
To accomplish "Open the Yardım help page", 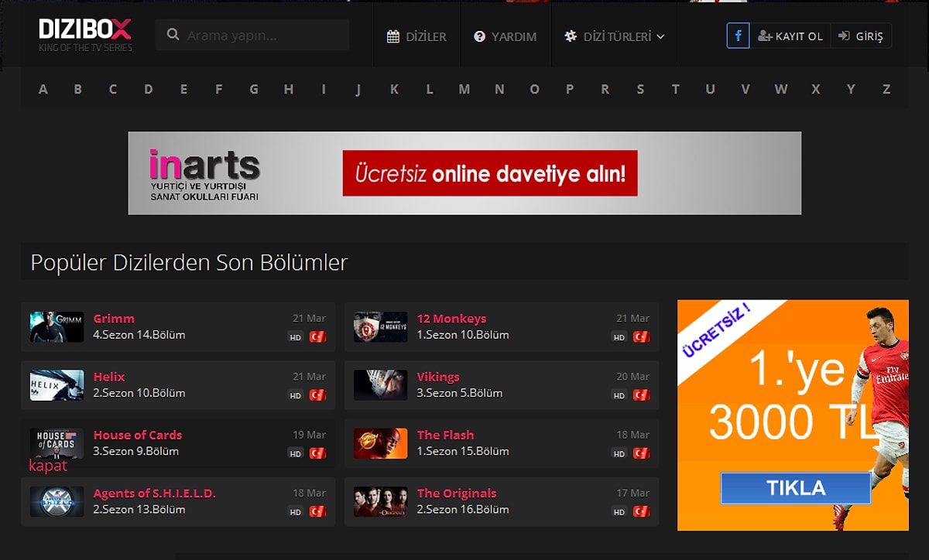I will 506,36.
